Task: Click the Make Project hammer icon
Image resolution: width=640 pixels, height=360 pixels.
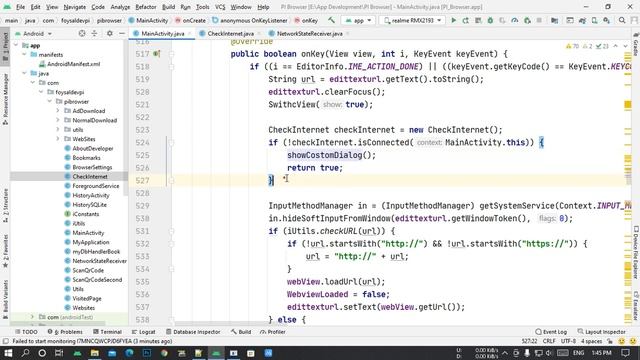Action: [331, 20]
